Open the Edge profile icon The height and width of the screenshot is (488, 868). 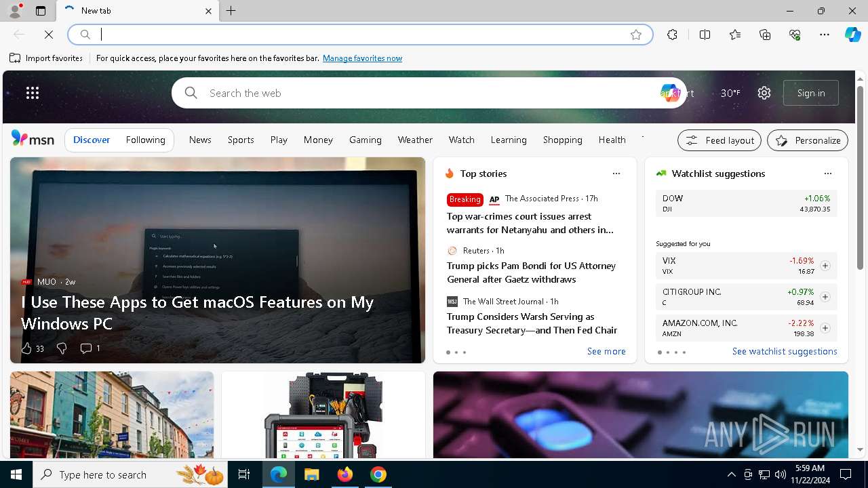click(x=14, y=11)
